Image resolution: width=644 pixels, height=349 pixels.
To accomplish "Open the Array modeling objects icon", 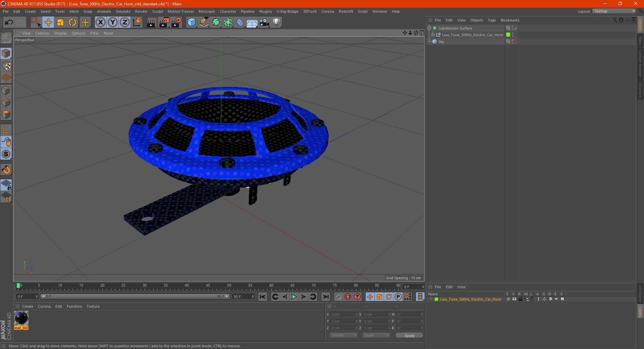I will (x=228, y=22).
